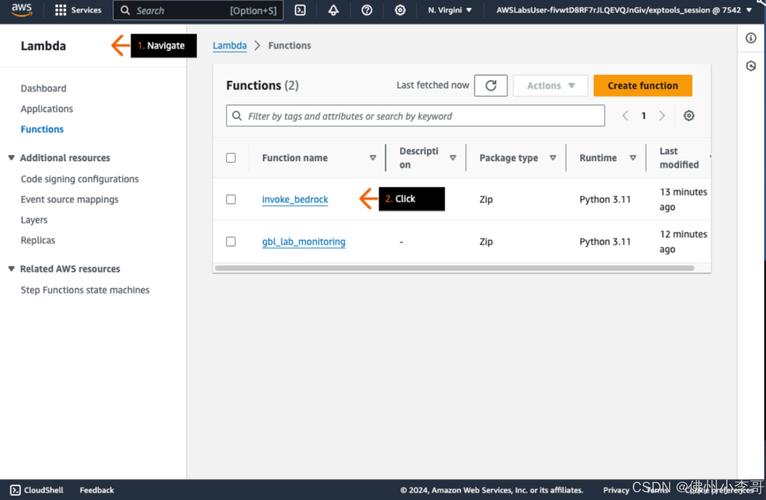Viewport: 766px width, 500px height.
Task: Open Step Functions state machines
Action: coord(85,290)
